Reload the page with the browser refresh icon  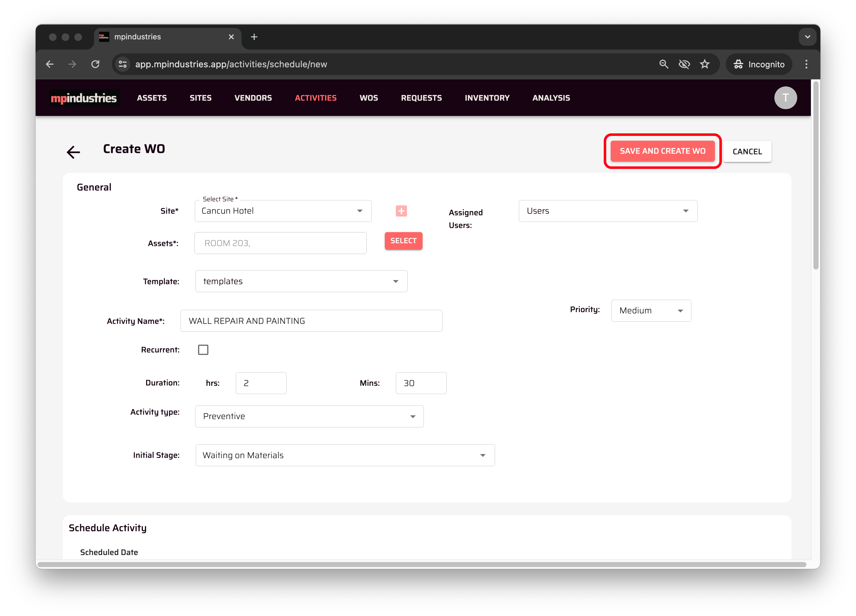click(x=96, y=64)
